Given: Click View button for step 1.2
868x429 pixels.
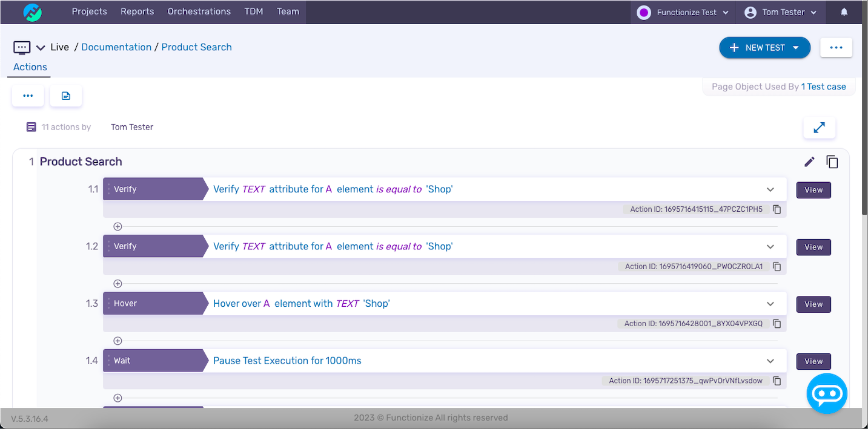Looking at the screenshot, I should pos(813,247).
